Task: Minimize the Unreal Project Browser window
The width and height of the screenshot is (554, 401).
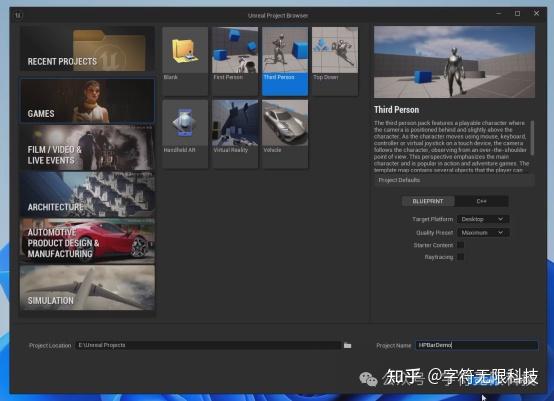Action: 499,13
